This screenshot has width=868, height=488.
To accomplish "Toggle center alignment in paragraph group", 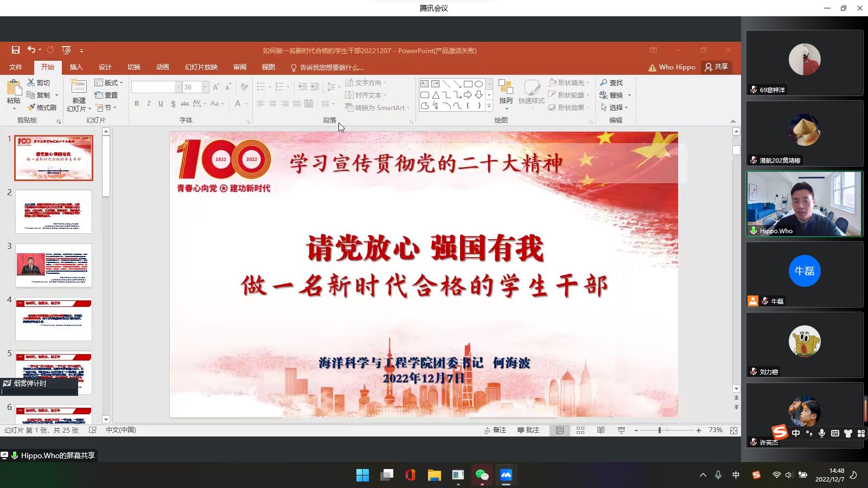I will point(273,104).
